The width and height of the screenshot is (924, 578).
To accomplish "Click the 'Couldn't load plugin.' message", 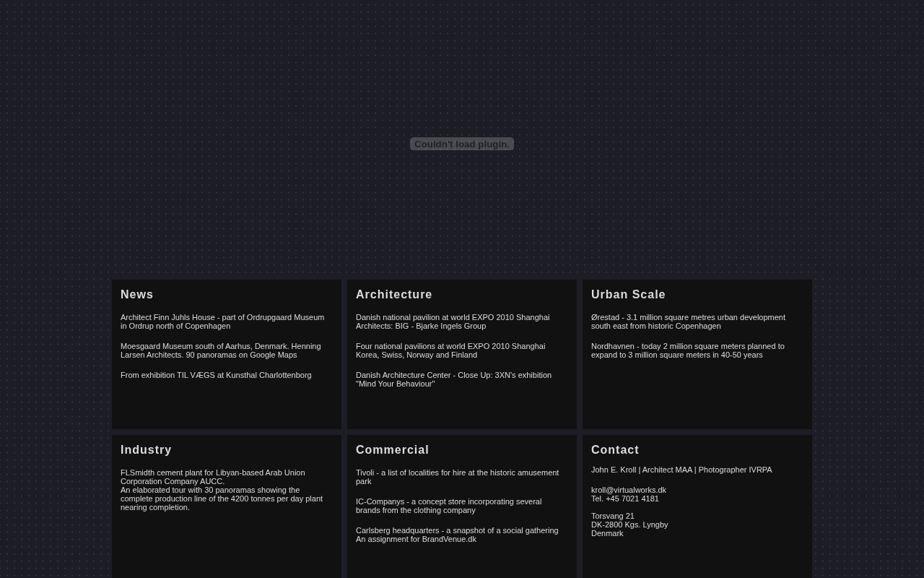I will pos(462,144).
